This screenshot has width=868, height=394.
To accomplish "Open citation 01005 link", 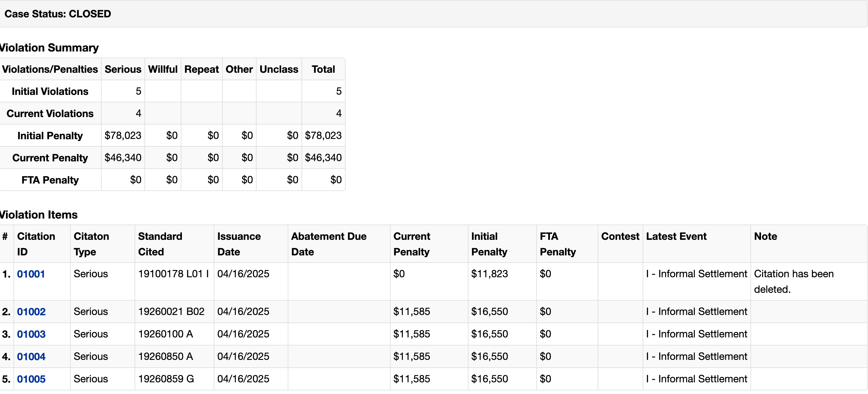I will click(31, 379).
